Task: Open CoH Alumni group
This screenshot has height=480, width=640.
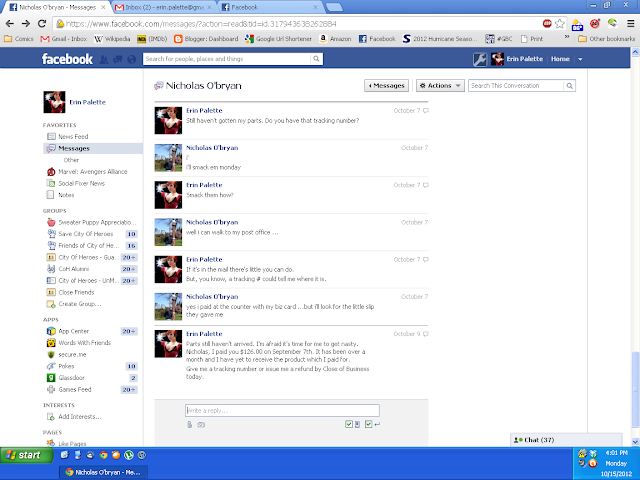Action: (68, 269)
